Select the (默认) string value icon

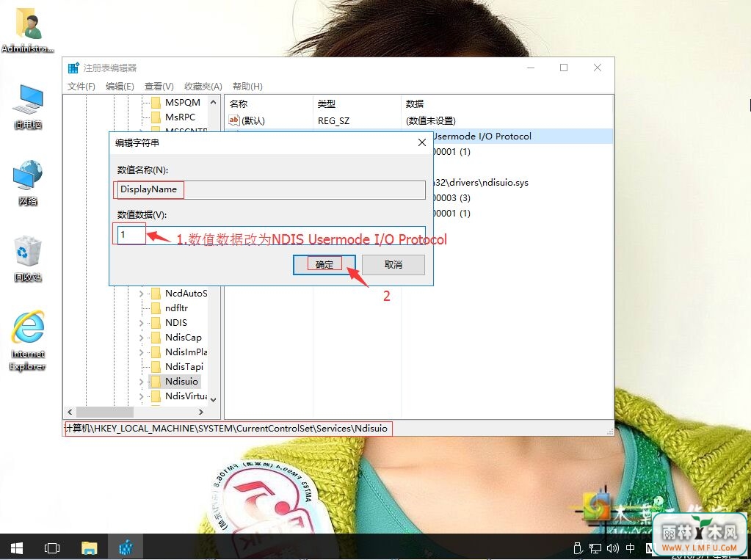(x=233, y=120)
